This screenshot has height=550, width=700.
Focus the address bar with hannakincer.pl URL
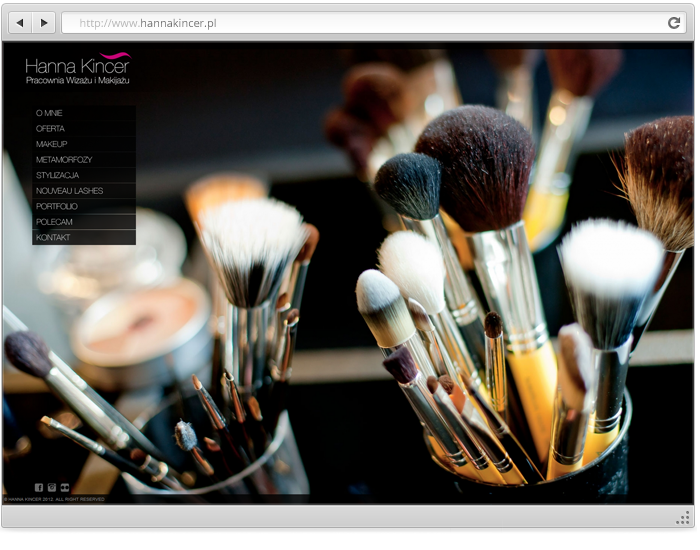tap(374, 23)
